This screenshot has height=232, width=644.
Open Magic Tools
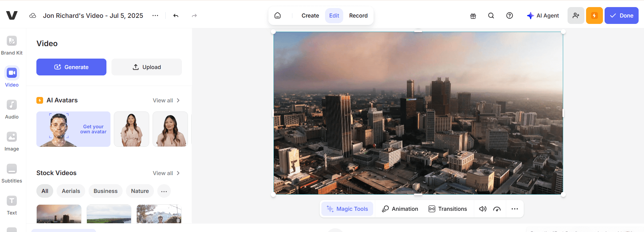(x=347, y=209)
